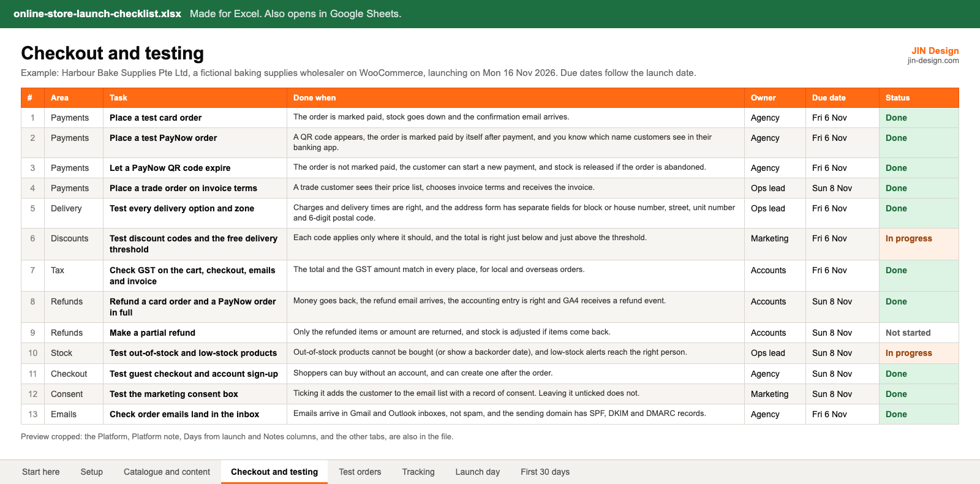Image resolution: width=980 pixels, height=484 pixels.
Task: Click the row number 13 cell
Action: click(32, 414)
